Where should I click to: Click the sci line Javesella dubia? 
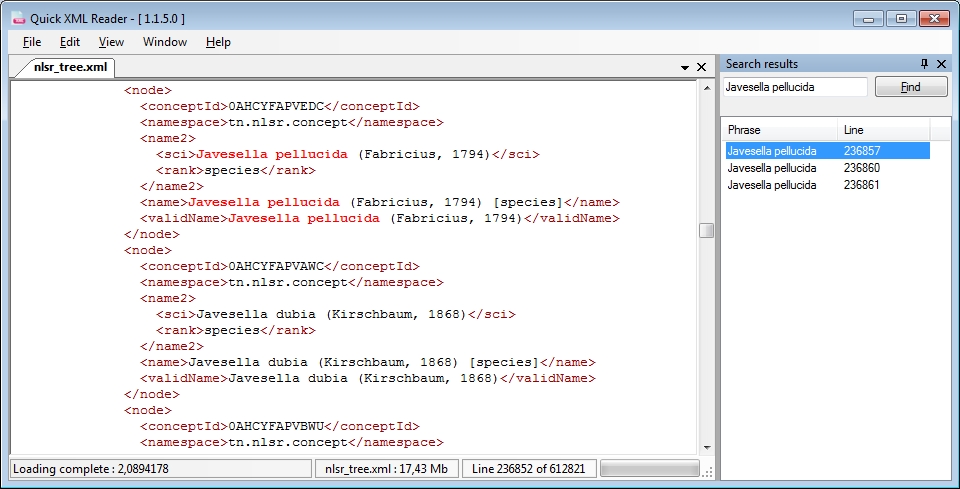click(336, 314)
